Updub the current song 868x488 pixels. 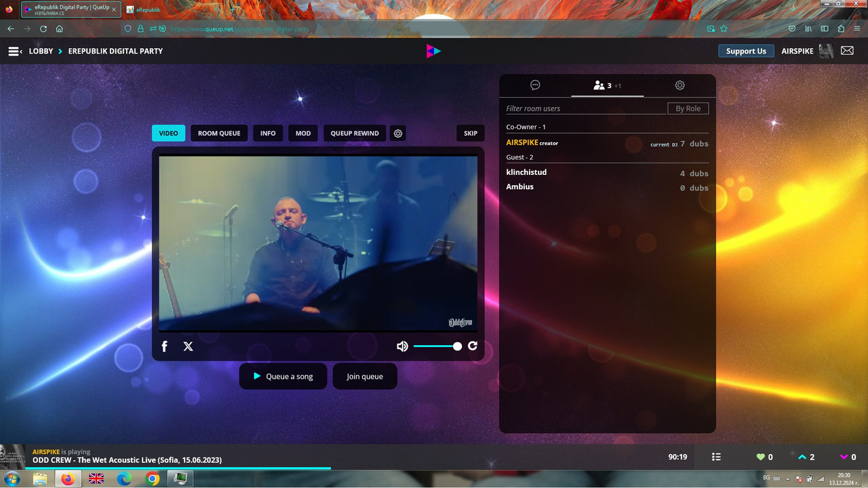803,457
